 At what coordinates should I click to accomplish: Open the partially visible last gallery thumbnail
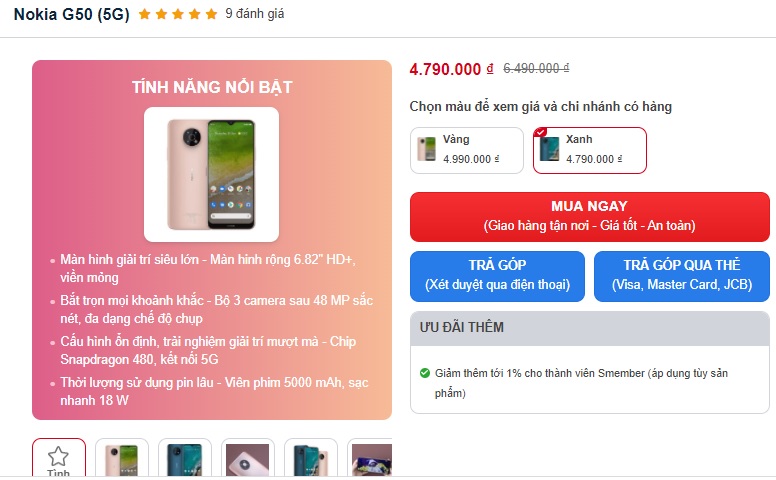click(x=371, y=459)
